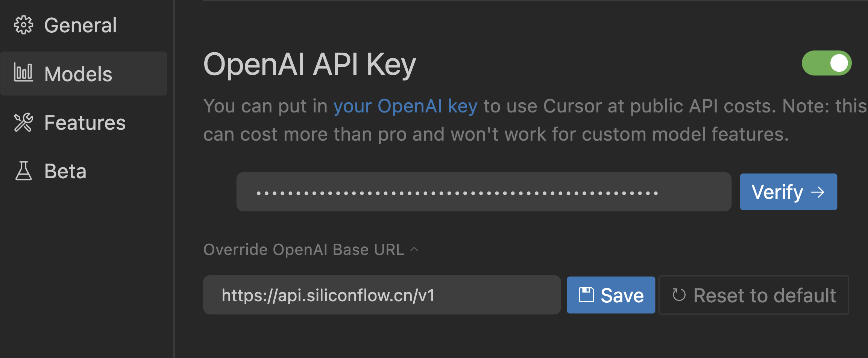
Task: Switch to the Features tab
Action: click(85, 123)
